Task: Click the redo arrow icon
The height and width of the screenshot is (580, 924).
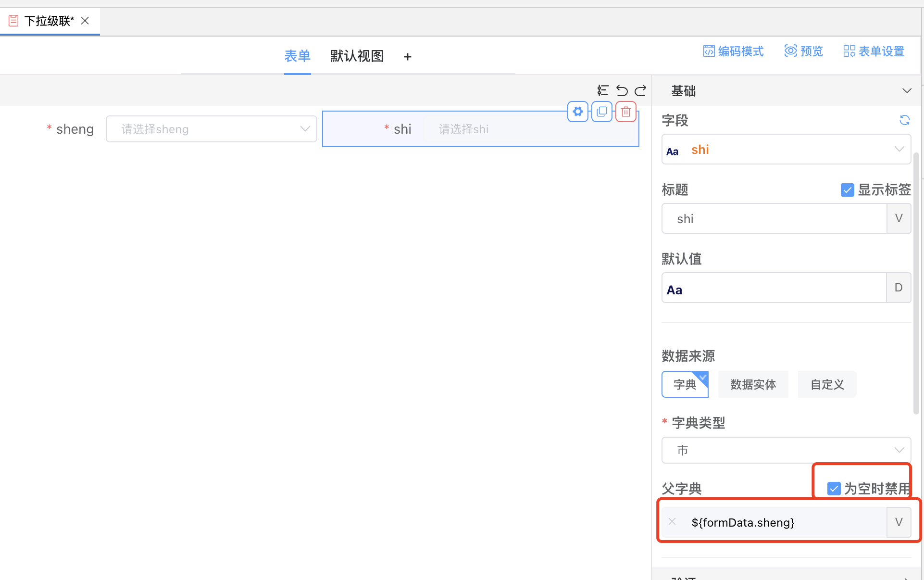Action: pos(640,90)
